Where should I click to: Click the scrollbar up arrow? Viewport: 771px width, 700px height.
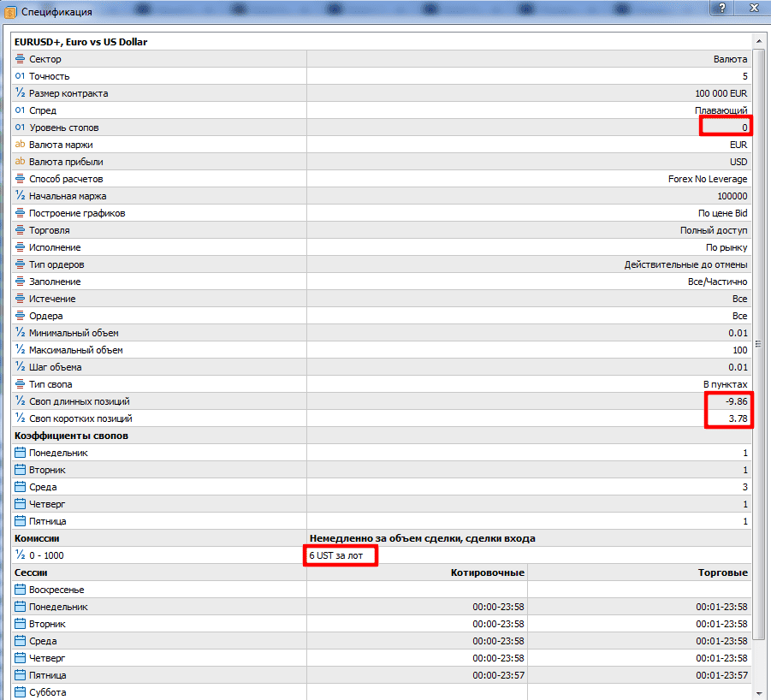(x=759, y=41)
